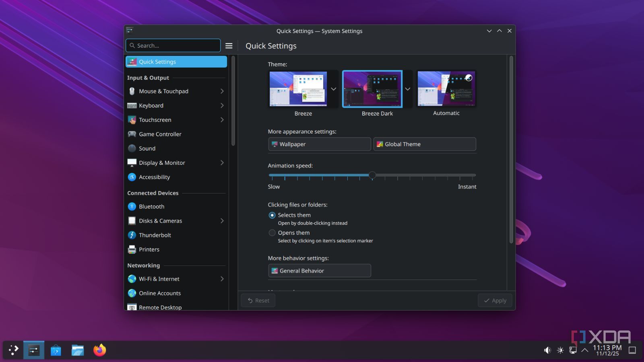Select the 'Opens them' radio option
Image resolution: width=644 pixels, height=362 pixels.
pyautogui.click(x=272, y=233)
